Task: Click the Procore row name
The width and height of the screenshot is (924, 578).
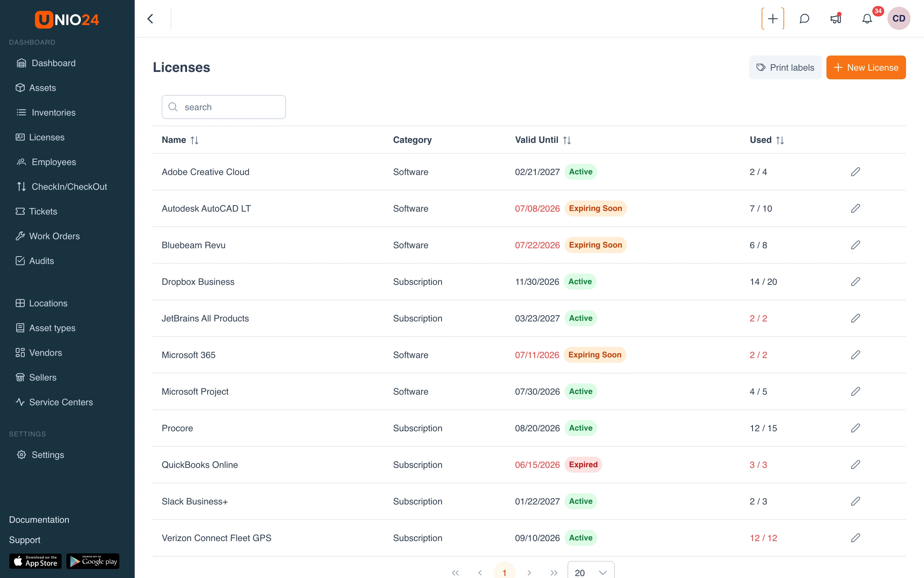Action: (x=177, y=428)
